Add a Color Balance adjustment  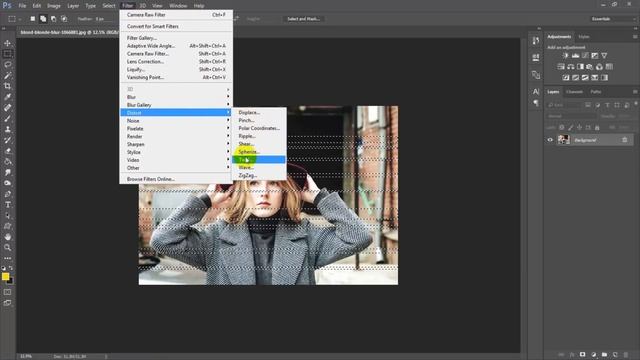tap(571, 67)
